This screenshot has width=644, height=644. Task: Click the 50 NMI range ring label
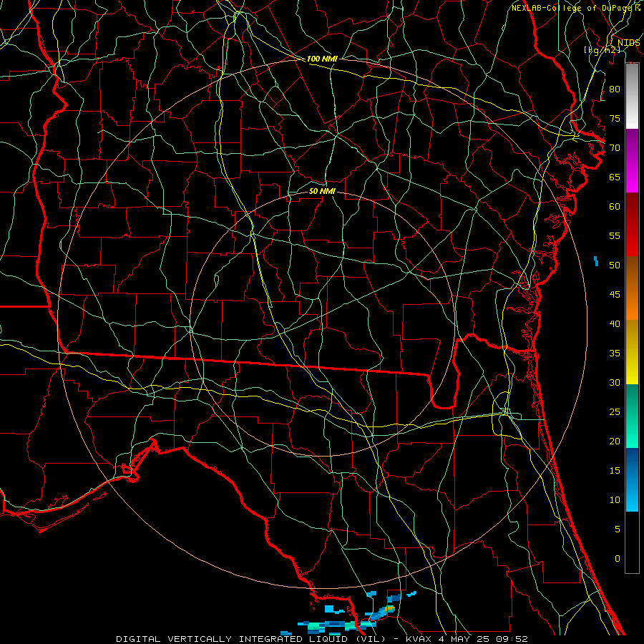coord(322,191)
